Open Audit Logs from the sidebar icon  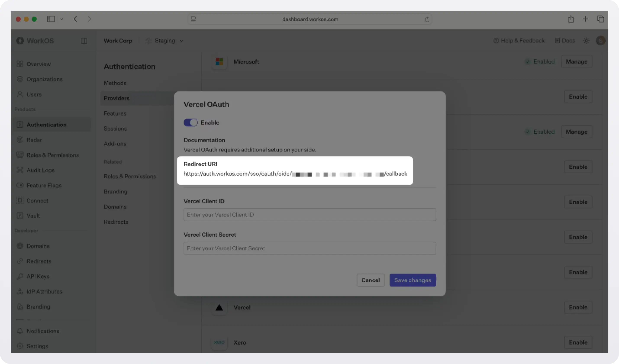pyautogui.click(x=20, y=170)
